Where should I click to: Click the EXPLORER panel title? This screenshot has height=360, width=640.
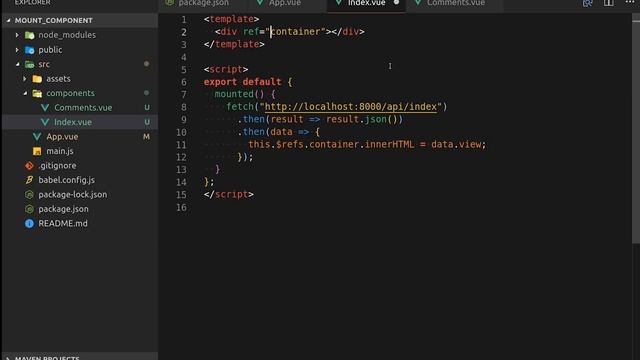click(33, 2)
